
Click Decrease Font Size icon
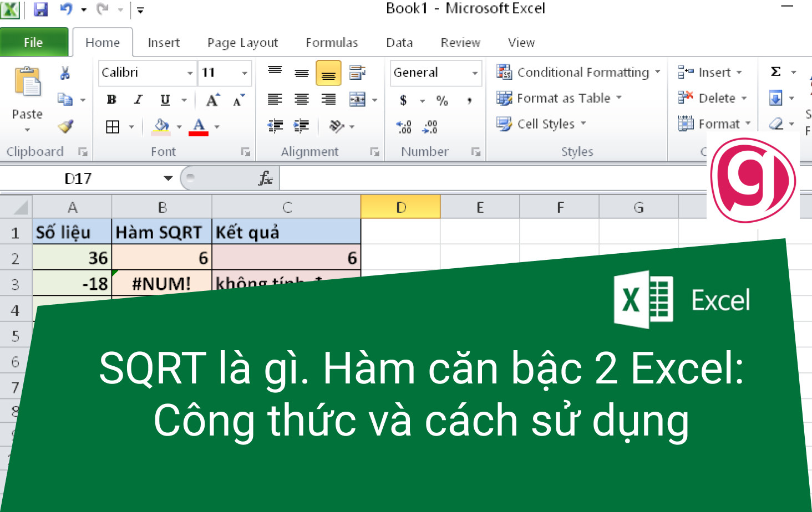[x=238, y=100]
